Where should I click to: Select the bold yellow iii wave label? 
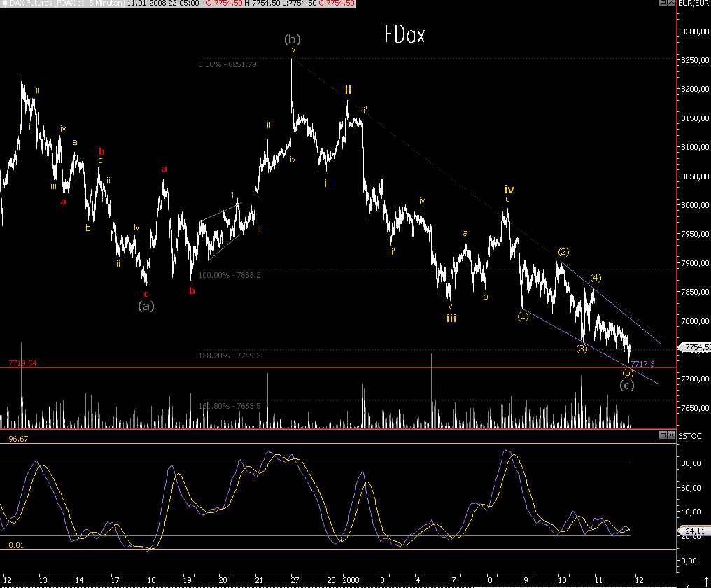click(451, 318)
